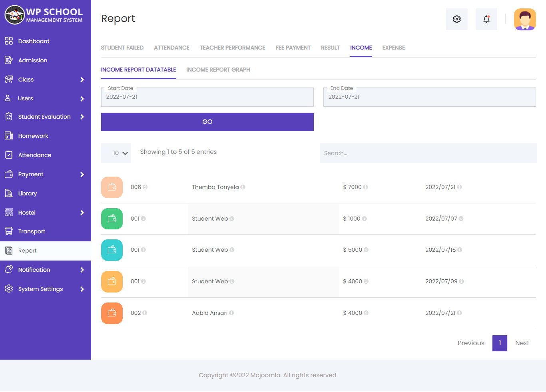
Task: Open Income Report Datatable subtab
Action: 139,70
